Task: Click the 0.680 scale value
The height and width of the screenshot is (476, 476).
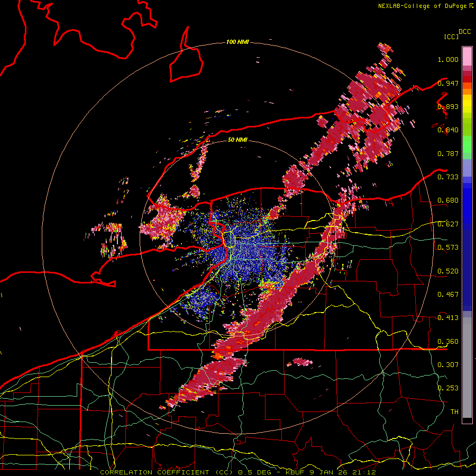Action: pyautogui.click(x=448, y=200)
